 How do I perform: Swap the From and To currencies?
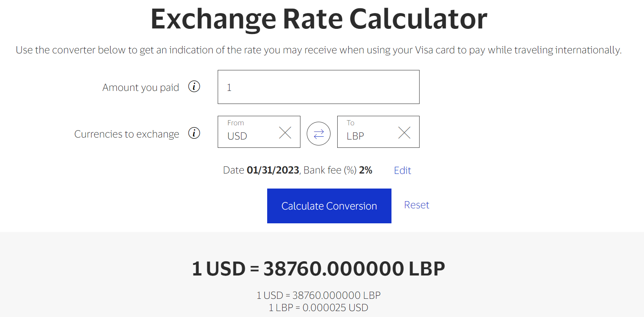click(319, 134)
